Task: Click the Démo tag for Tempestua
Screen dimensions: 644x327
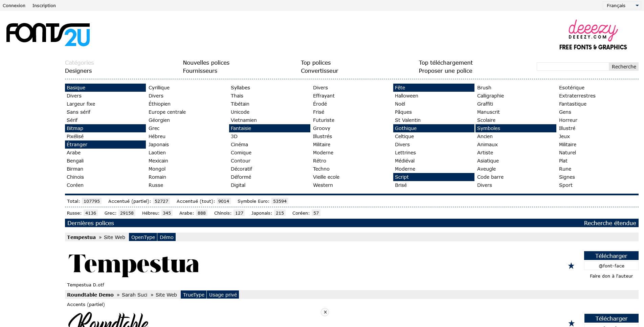Action: click(x=166, y=237)
